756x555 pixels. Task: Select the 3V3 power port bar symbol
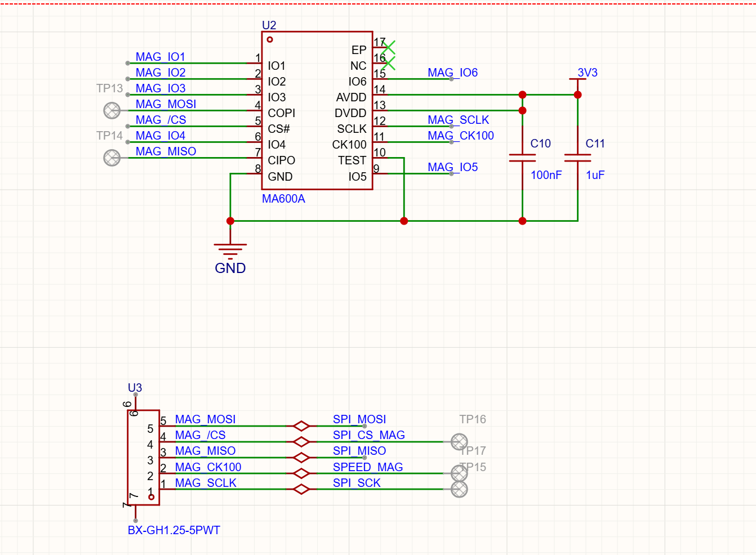(x=577, y=79)
